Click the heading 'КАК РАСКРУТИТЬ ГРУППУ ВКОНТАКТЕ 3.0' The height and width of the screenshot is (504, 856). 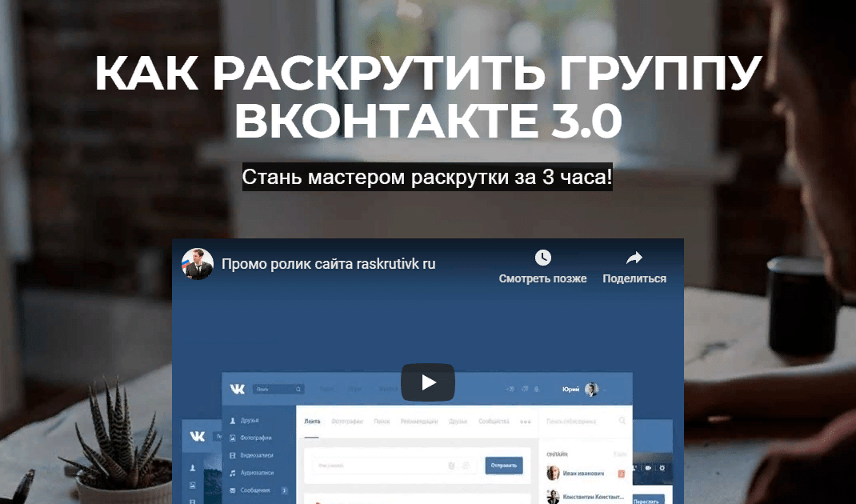coord(428,97)
